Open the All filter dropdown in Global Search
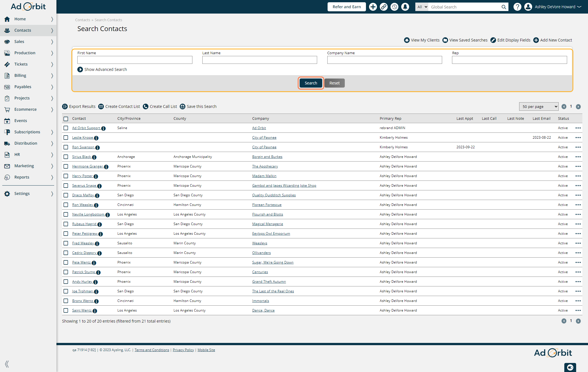Viewport: 588px width, 372px height. click(422, 7)
